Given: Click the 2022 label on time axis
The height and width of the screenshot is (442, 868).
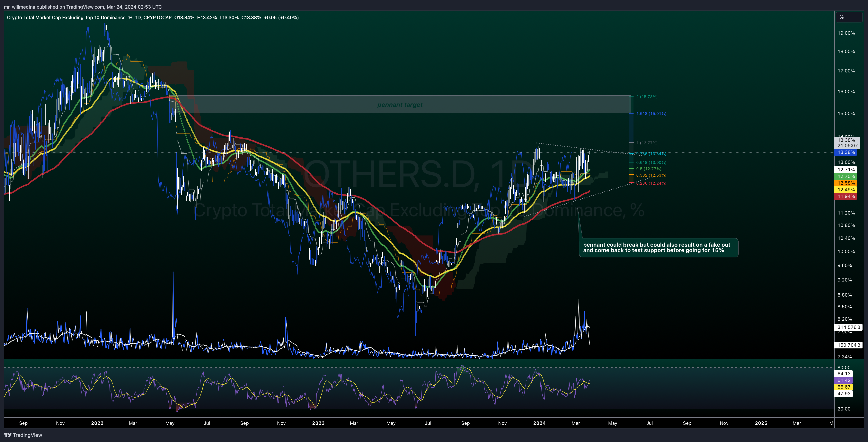Looking at the screenshot, I should pos(97,423).
